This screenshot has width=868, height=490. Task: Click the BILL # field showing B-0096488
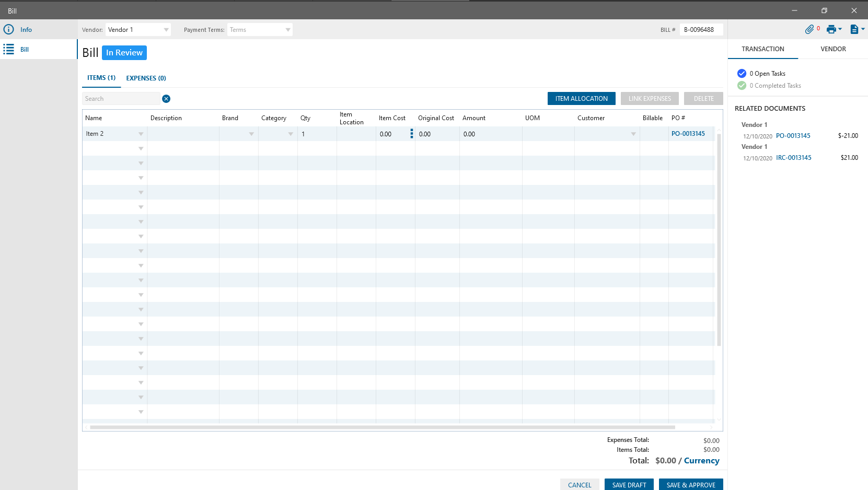(x=701, y=30)
